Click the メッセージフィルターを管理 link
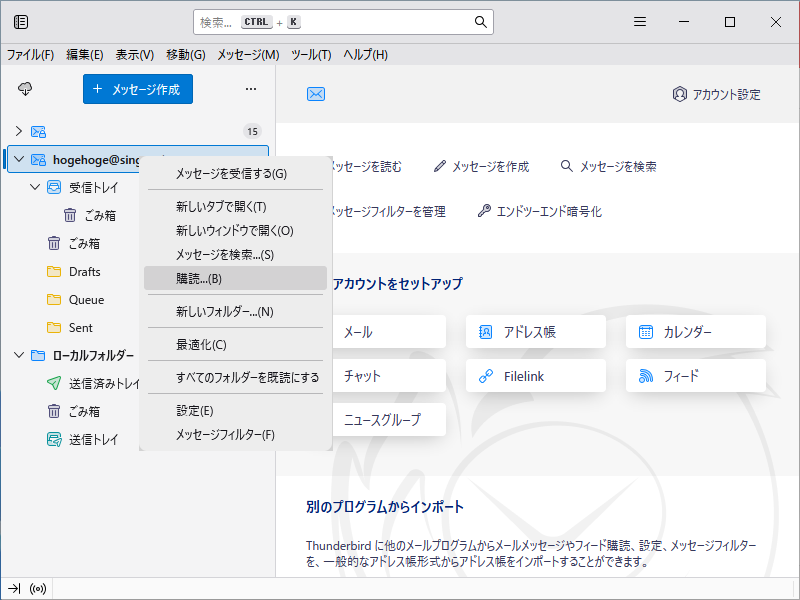This screenshot has height=600, width=800. (x=389, y=211)
